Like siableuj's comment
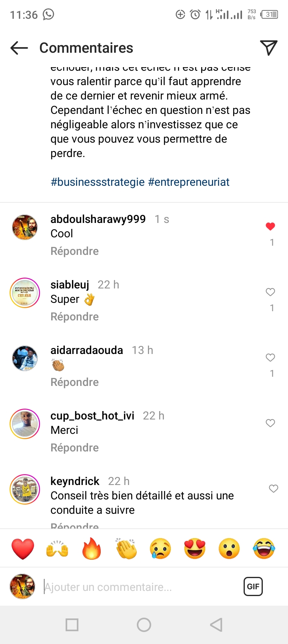Viewport: 288px width, 644px height. click(x=270, y=292)
